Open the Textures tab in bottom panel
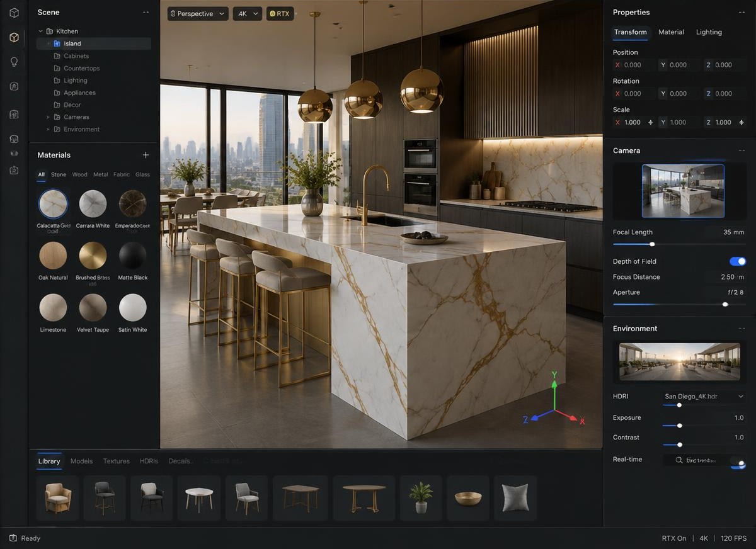 click(x=117, y=461)
